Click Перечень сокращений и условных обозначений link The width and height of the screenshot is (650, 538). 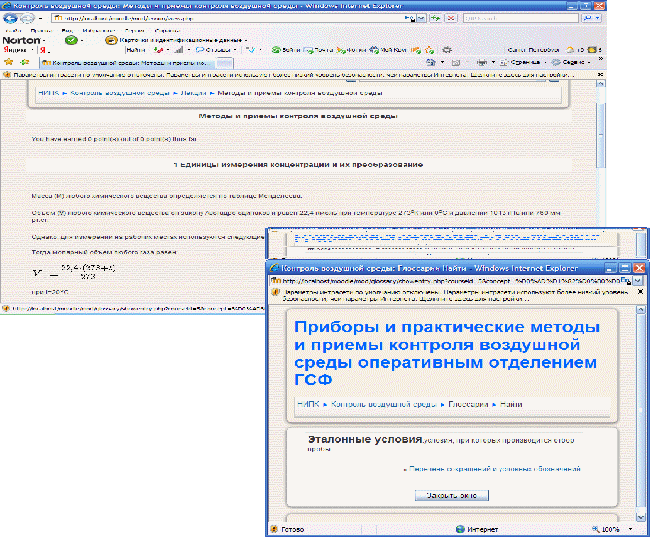495,469
